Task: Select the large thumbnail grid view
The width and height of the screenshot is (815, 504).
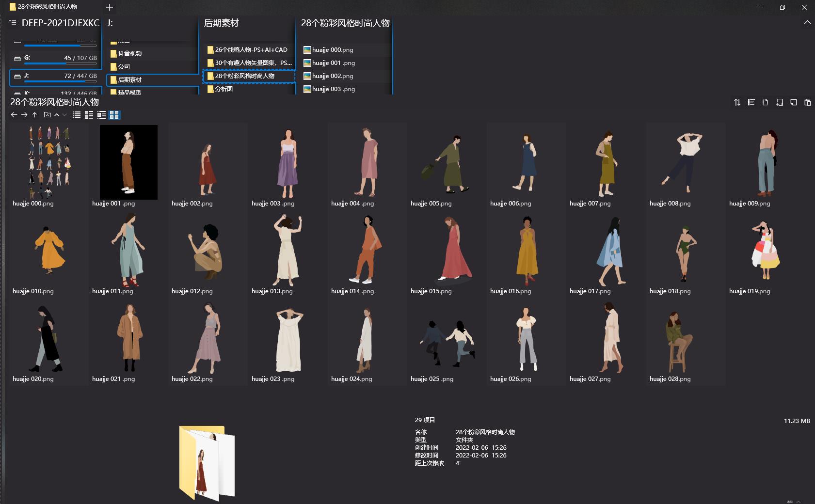Action: [114, 115]
